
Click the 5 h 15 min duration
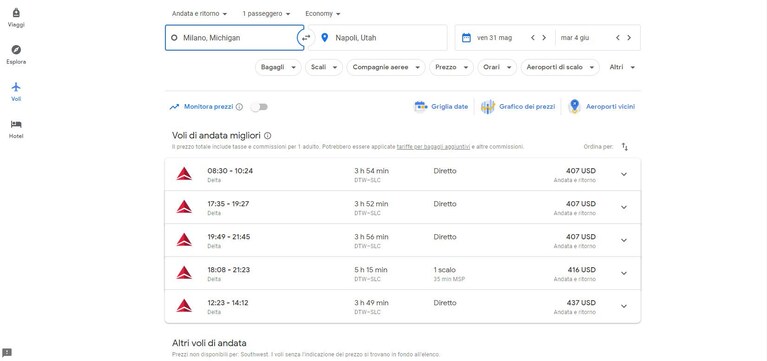371,270
